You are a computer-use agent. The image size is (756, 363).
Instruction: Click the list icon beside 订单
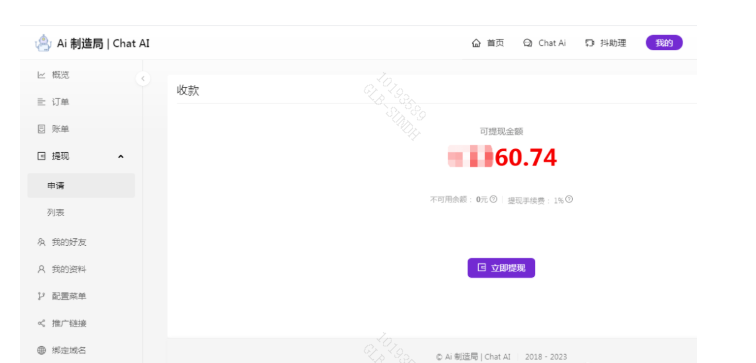pos(41,102)
